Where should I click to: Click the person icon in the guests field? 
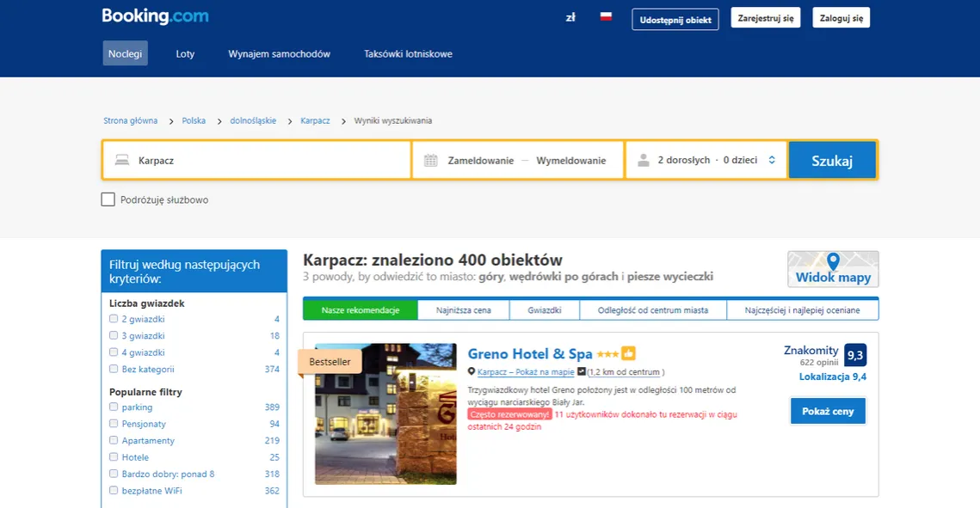click(x=644, y=160)
